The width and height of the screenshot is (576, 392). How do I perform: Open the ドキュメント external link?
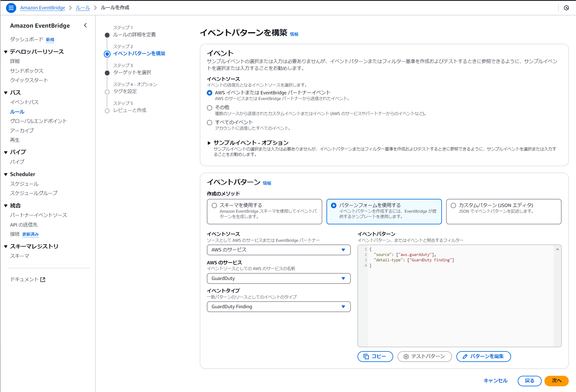pos(28,280)
